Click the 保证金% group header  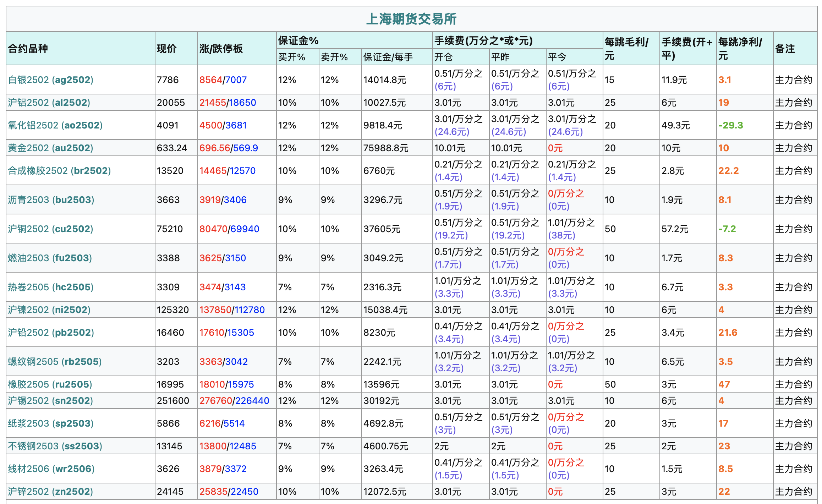[298, 40]
